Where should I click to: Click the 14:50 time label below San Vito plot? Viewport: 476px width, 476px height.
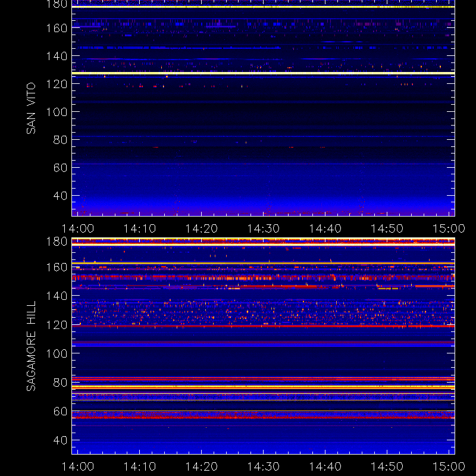(387, 228)
